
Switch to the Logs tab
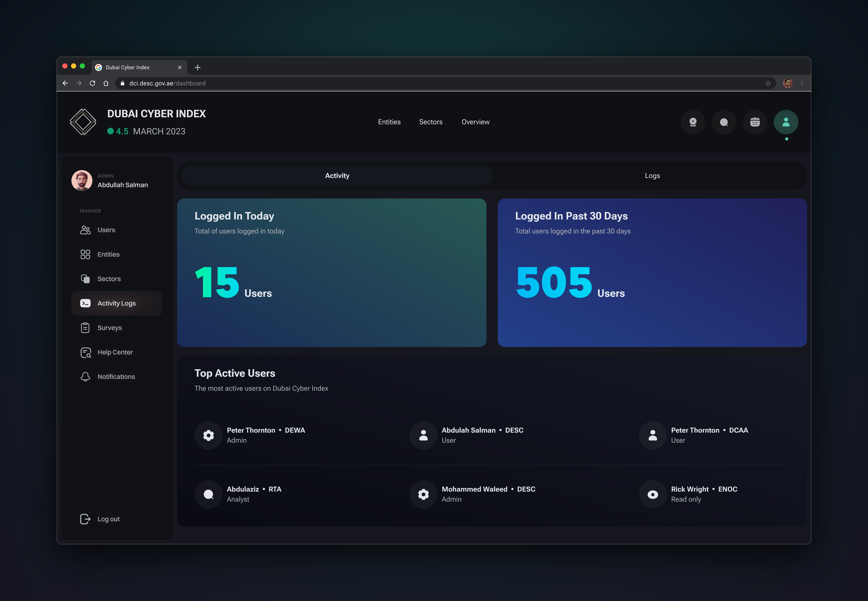click(x=652, y=176)
